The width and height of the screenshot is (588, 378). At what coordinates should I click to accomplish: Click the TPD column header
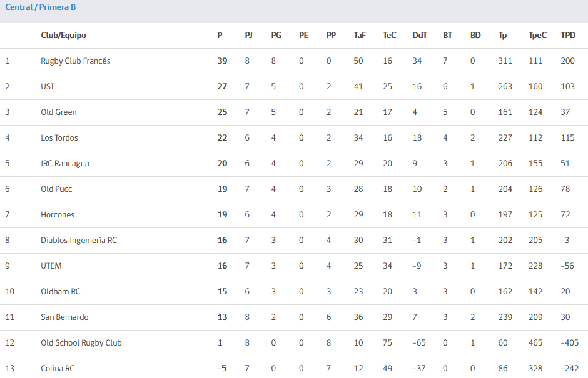pyautogui.click(x=568, y=35)
